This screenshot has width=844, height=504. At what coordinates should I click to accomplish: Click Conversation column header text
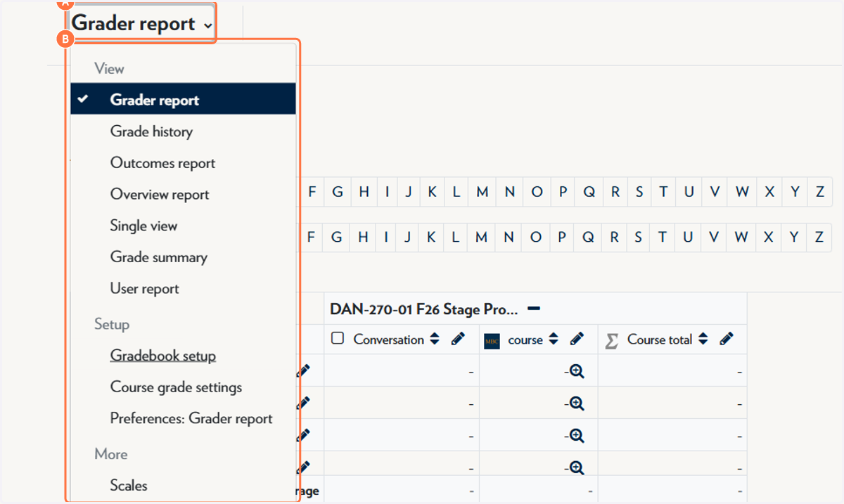(388, 340)
